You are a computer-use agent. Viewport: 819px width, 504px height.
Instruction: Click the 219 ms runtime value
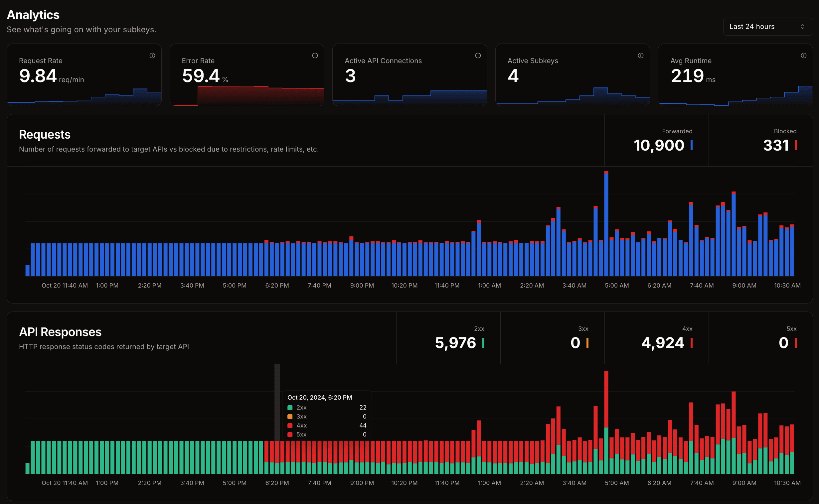coord(693,76)
